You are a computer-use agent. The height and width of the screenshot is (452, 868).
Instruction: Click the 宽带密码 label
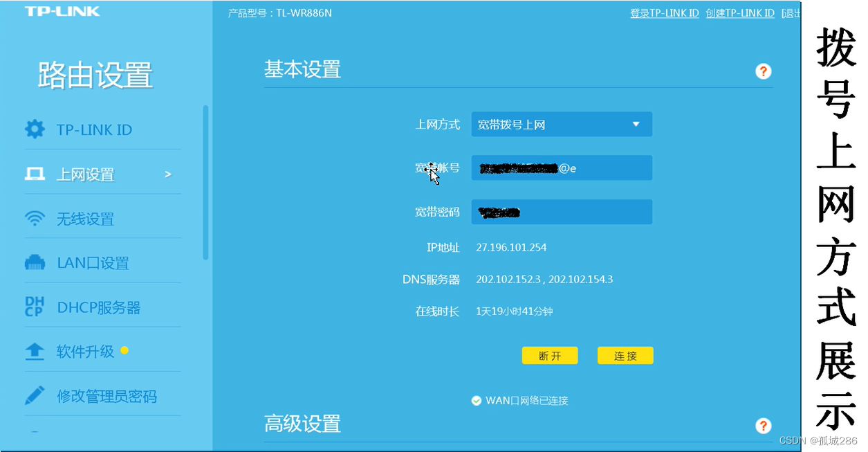tap(437, 212)
